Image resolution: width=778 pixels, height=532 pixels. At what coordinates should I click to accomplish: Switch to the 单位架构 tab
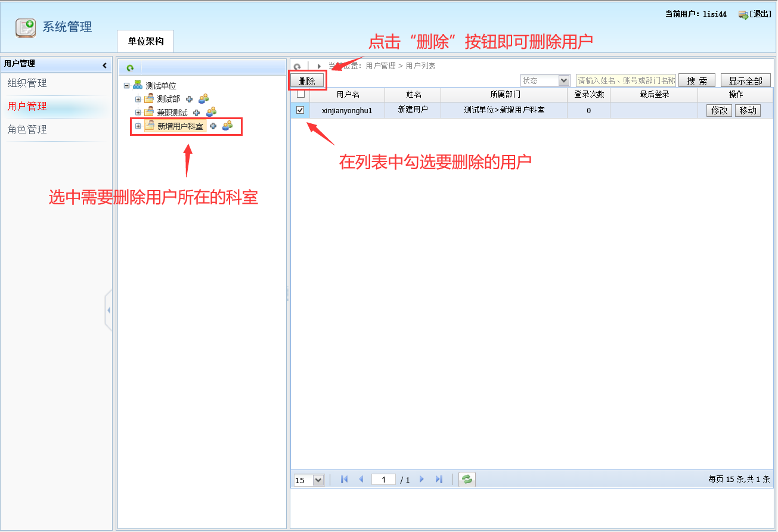pyautogui.click(x=145, y=41)
